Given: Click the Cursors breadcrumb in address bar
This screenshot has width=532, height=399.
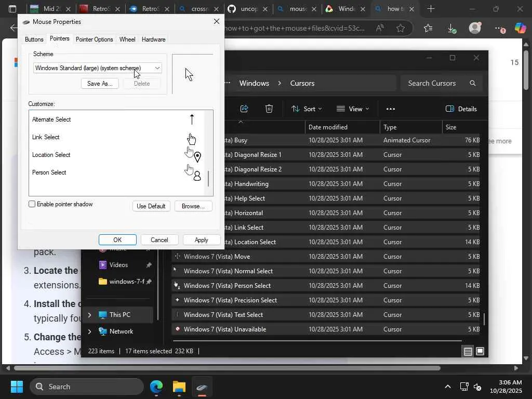Looking at the screenshot, I should coord(302,83).
